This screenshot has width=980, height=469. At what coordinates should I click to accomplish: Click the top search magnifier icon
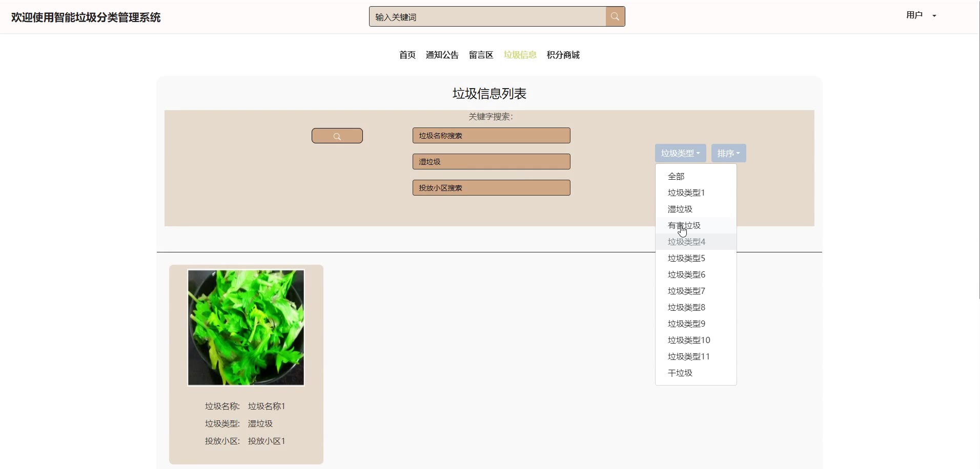click(x=615, y=16)
